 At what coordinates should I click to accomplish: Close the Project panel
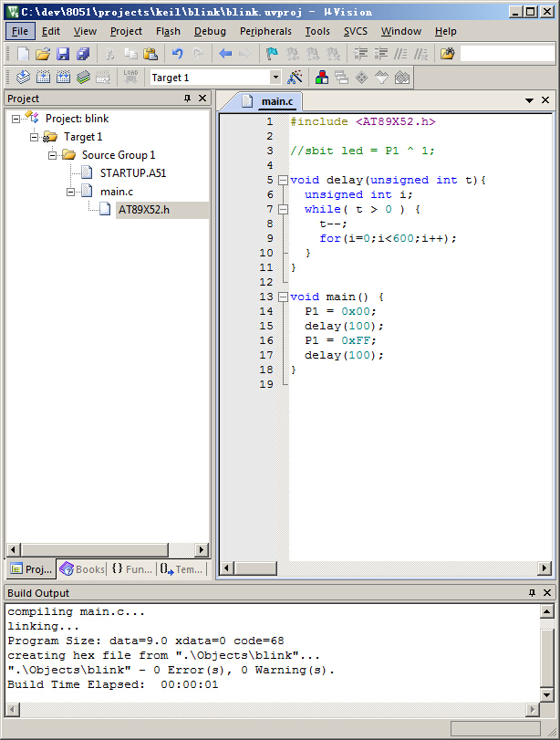coord(202,99)
